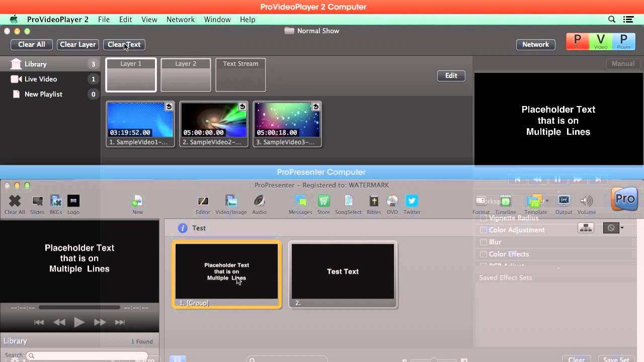This screenshot has width=644, height=362.
Task: Open the no-effect swatch dropdown arrow
Action: (x=622, y=228)
